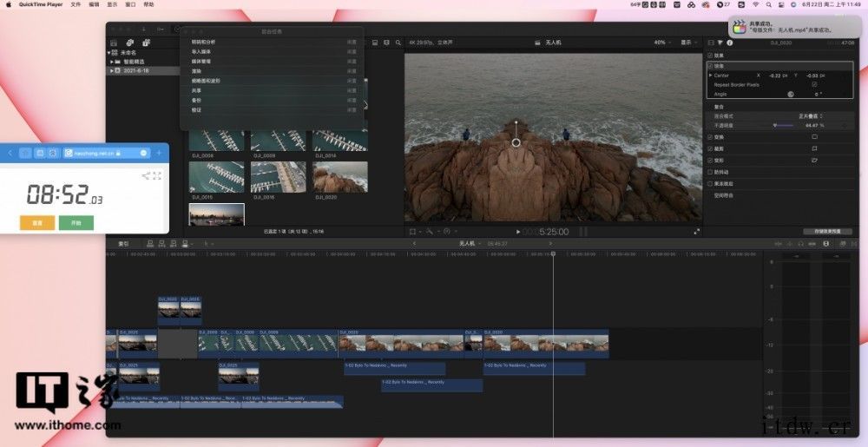The image size is (868, 447).
Task: Select the DJI_0015 clip thumbnail
Action: pyautogui.click(x=216, y=177)
